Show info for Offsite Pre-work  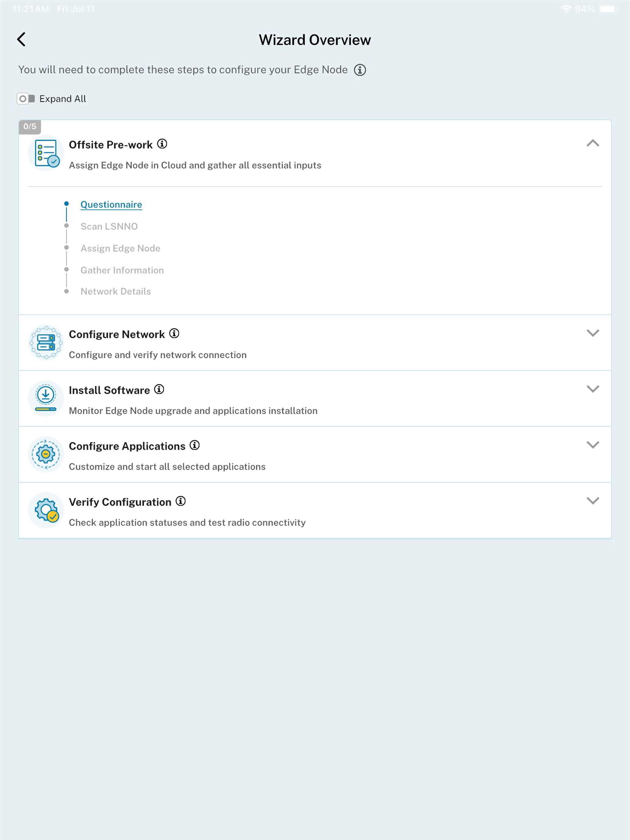click(x=162, y=144)
